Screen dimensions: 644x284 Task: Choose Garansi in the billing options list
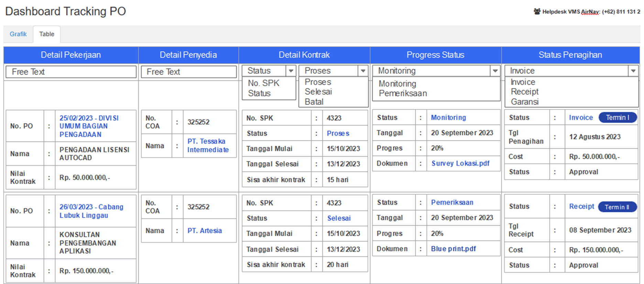click(x=524, y=102)
